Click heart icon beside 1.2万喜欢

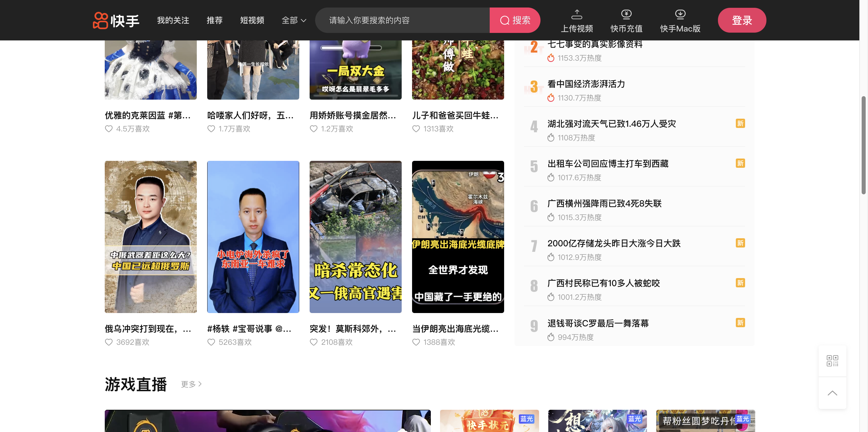(313, 129)
